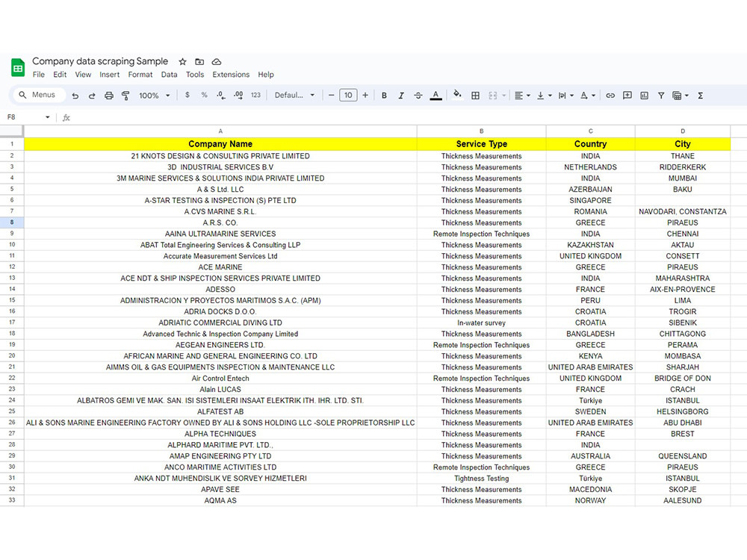747x560 pixels.
Task: Open the Extensions menu
Action: [x=230, y=75]
